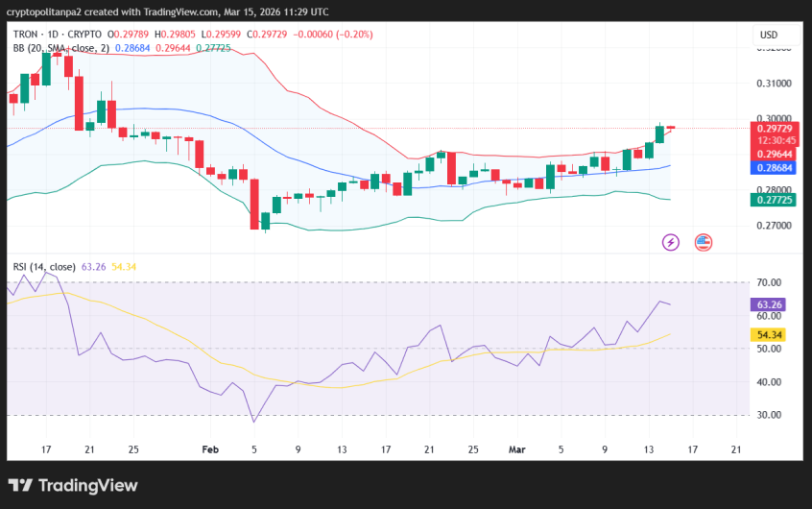
Task: Click the RSI low point near Feb 5
Action: [254, 421]
